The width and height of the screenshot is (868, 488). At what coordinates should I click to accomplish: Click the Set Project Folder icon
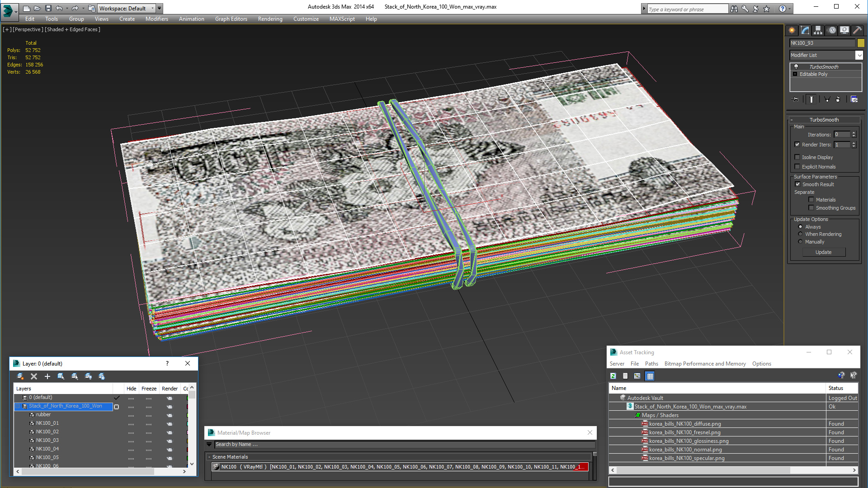[92, 8]
